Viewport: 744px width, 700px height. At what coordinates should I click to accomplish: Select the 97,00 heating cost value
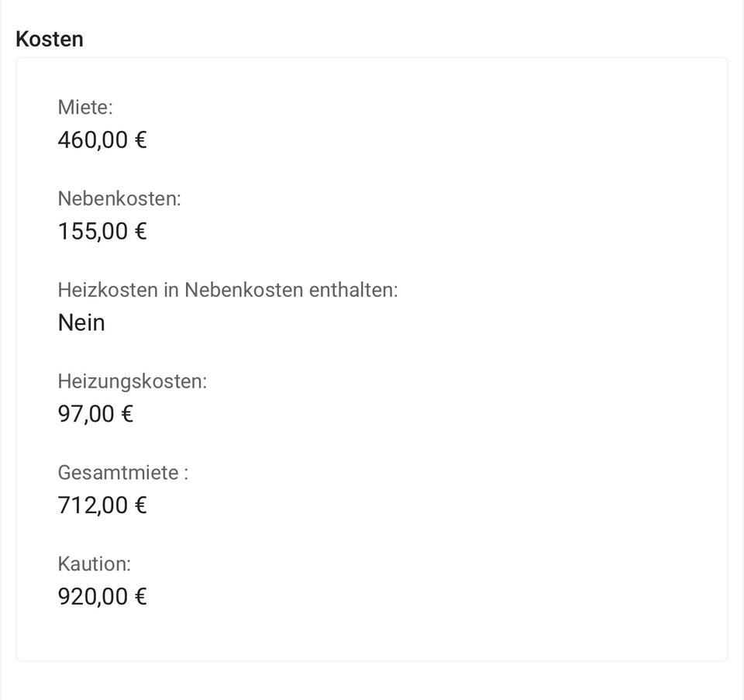(86, 414)
